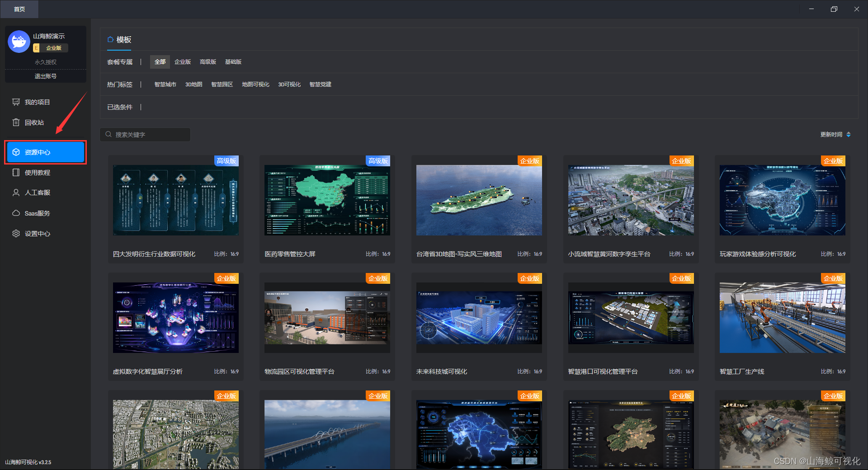Click the 企业版 license badge under username
The image size is (868, 470).
point(50,48)
